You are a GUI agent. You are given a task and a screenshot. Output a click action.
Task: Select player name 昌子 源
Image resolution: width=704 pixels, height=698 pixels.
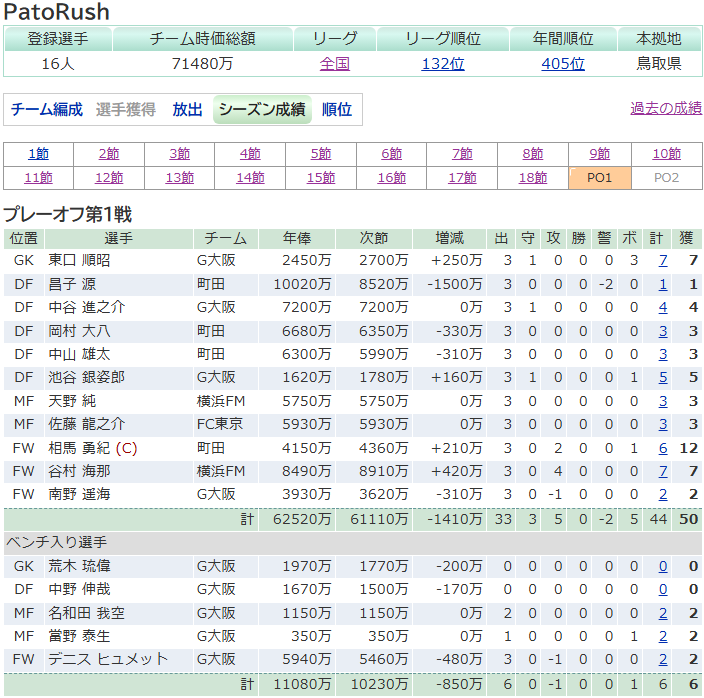point(72,284)
